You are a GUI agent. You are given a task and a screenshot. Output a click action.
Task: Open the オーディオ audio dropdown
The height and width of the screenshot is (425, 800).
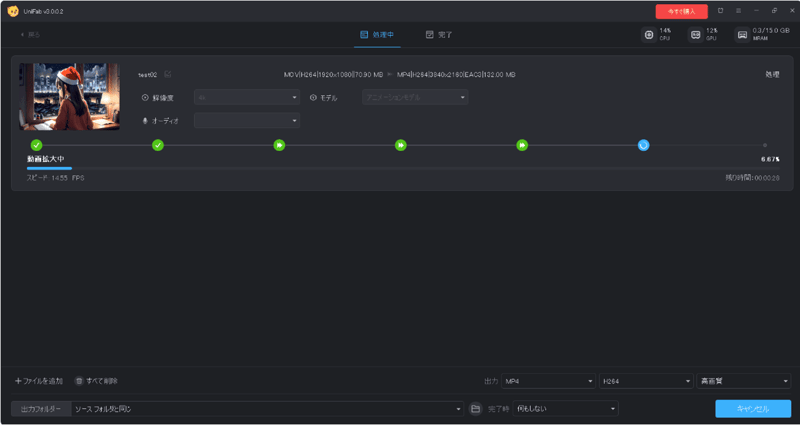(x=247, y=121)
